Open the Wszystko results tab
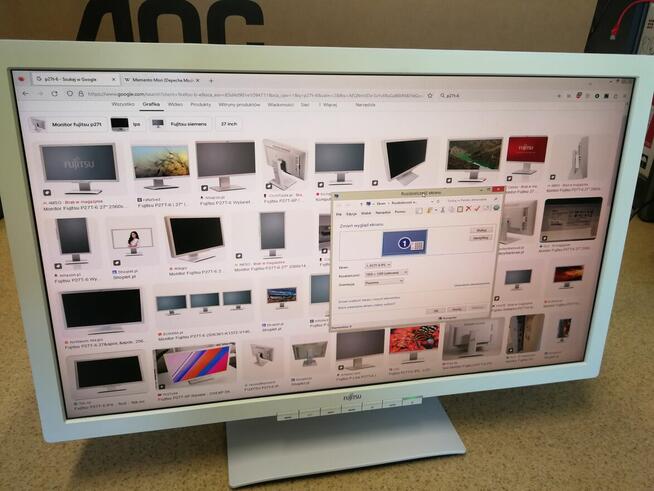The height and width of the screenshot is (491, 654). [123, 104]
